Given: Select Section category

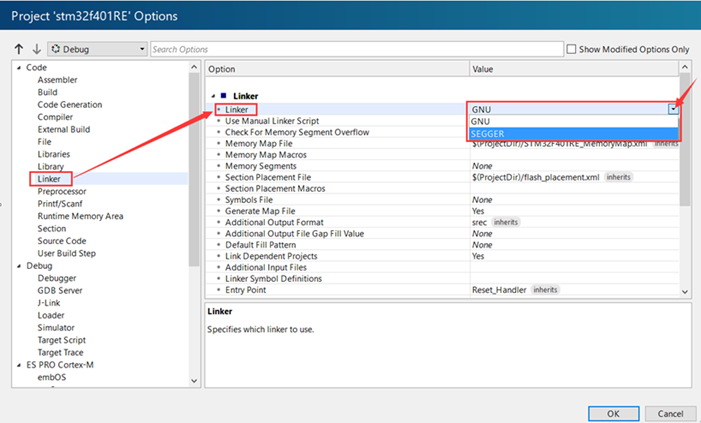Looking at the screenshot, I should (52, 228).
